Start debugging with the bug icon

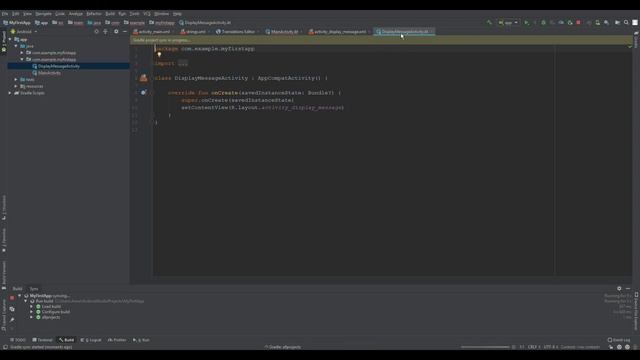coord(543,23)
